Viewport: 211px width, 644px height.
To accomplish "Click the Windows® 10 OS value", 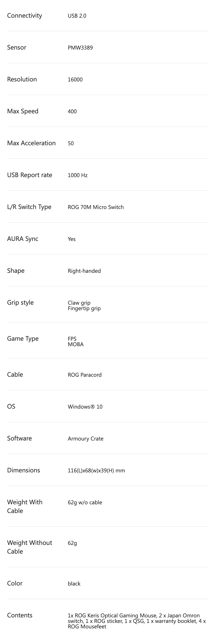I will click(85, 407).
